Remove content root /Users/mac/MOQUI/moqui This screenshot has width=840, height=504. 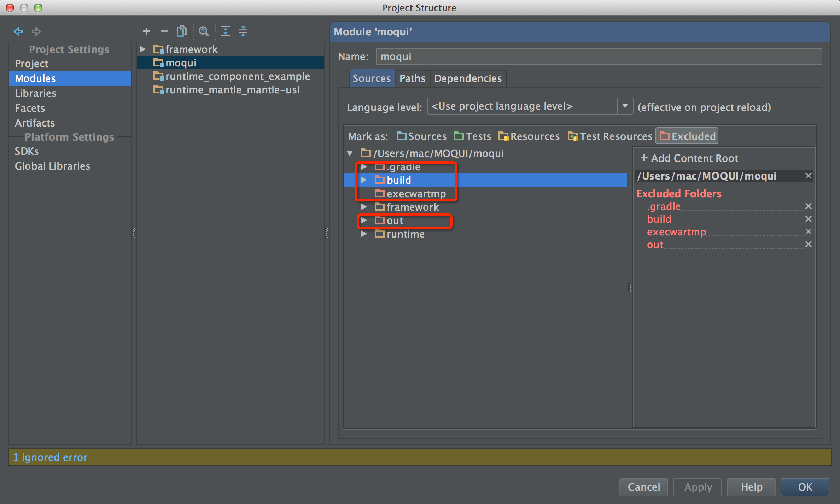pos(808,176)
